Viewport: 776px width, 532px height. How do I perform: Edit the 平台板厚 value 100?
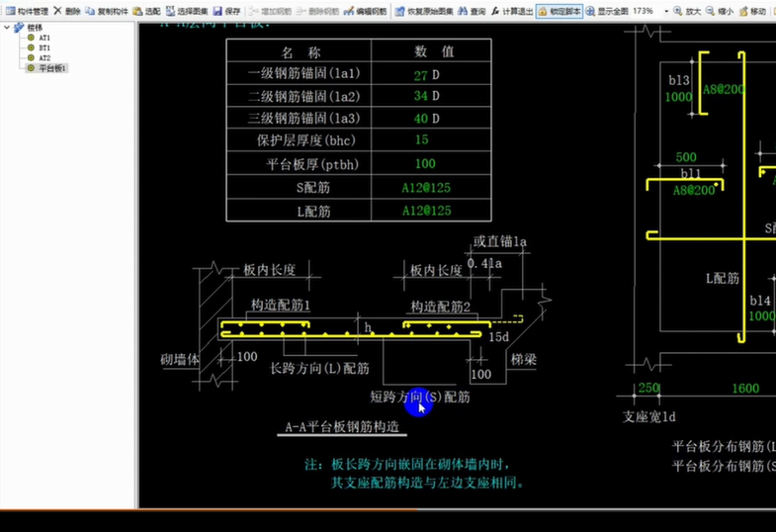425,164
